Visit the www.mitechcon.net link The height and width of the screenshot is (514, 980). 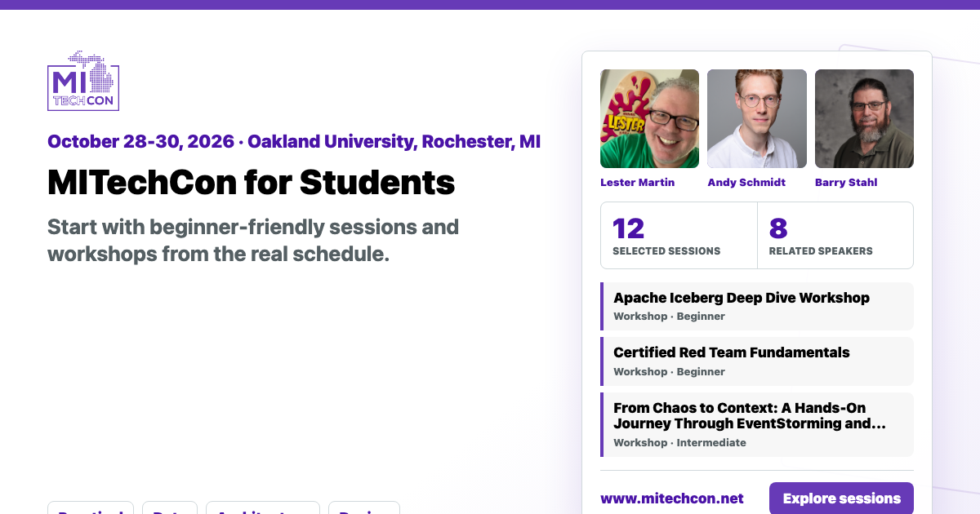coord(672,498)
